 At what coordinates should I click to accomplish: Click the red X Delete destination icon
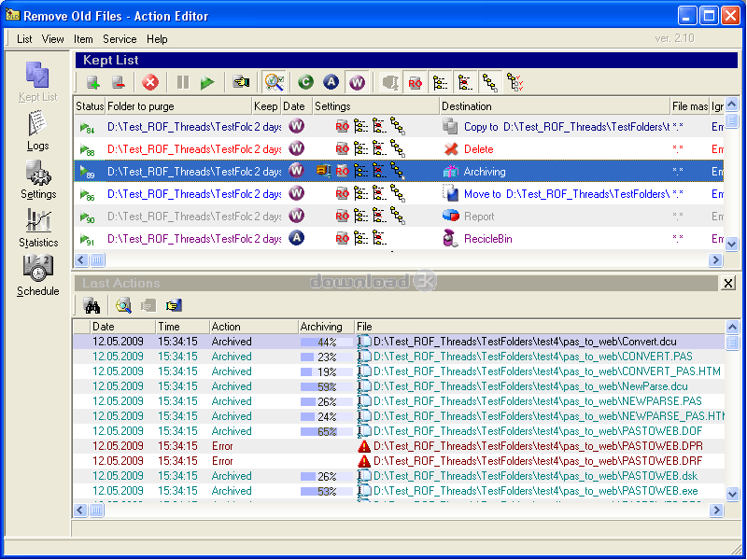451,149
